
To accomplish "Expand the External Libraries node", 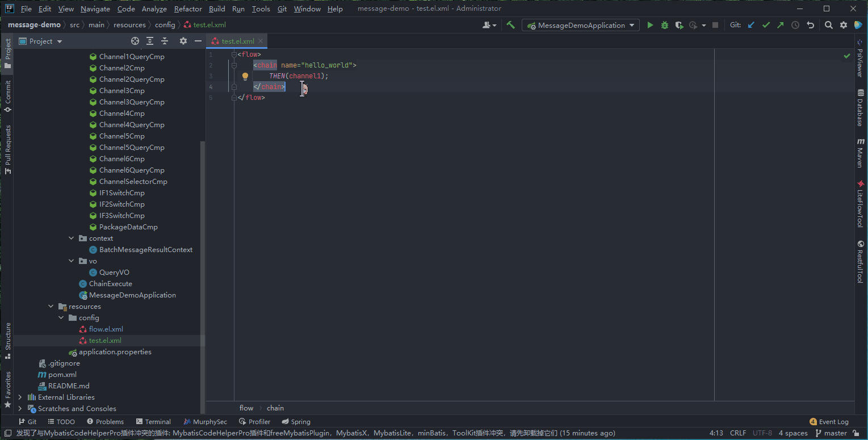I will [20, 397].
